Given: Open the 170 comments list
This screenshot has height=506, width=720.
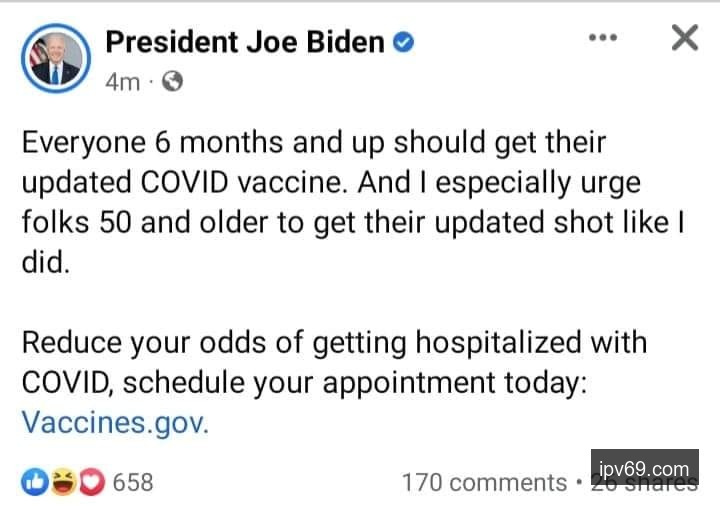Looking at the screenshot, I should coord(484,484).
